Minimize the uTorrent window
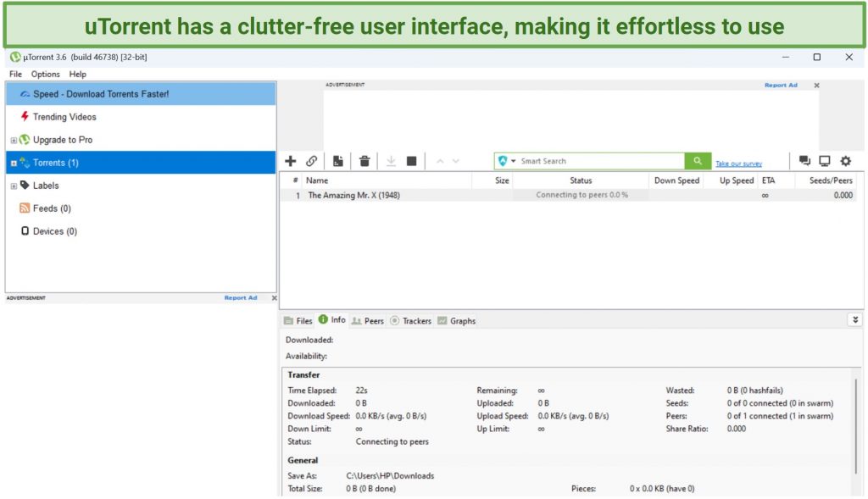868x499 pixels. point(786,57)
